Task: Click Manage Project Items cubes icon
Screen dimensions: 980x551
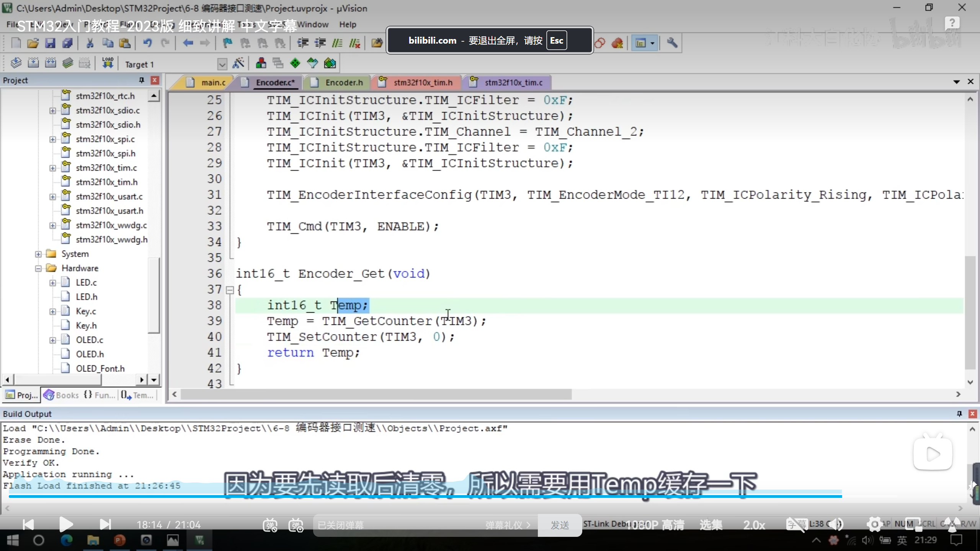Action: pyautogui.click(x=261, y=63)
